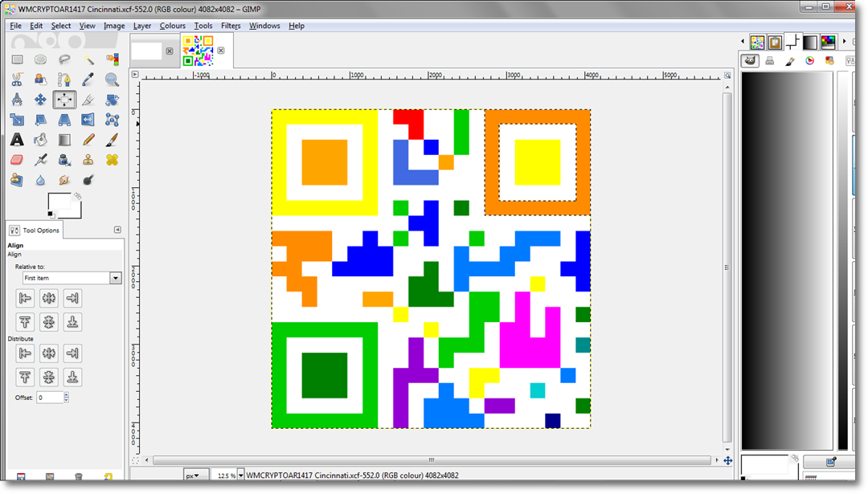Select the Measure compass tool
The width and height of the screenshot is (868, 494).
pyautogui.click(x=17, y=100)
